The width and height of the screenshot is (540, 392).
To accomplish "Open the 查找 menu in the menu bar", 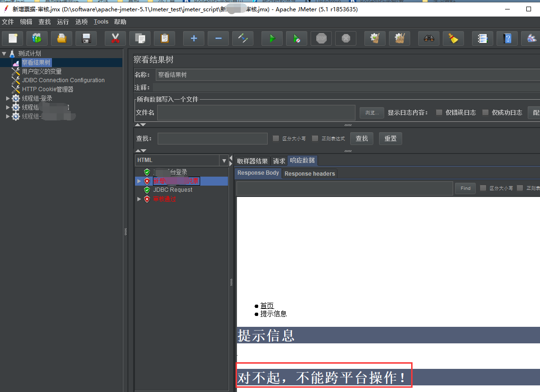I will (x=44, y=22).
